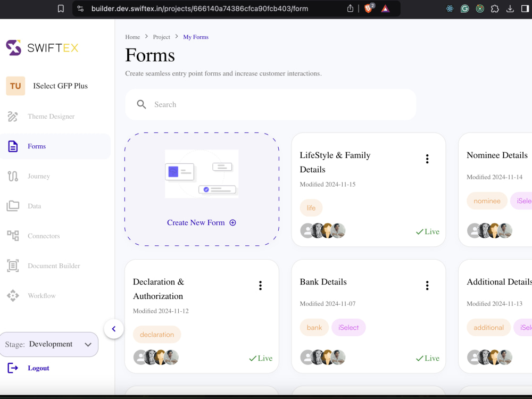
Task: Click the Create New Form illustration
Action: pos(202,174)
